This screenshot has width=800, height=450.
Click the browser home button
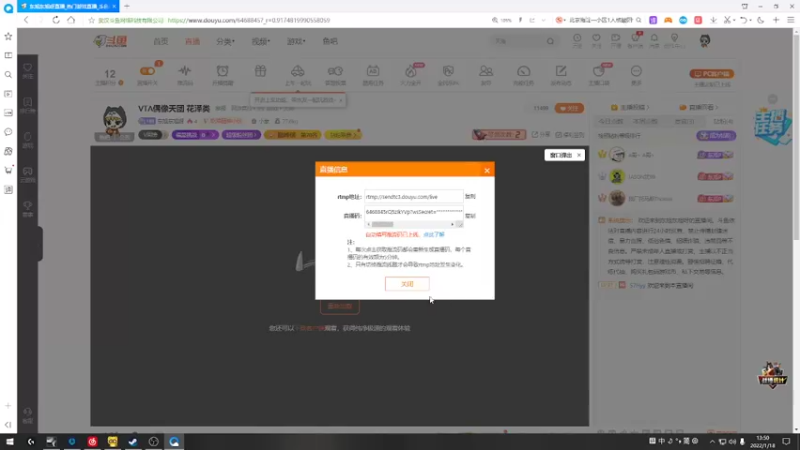click(71, 20)
